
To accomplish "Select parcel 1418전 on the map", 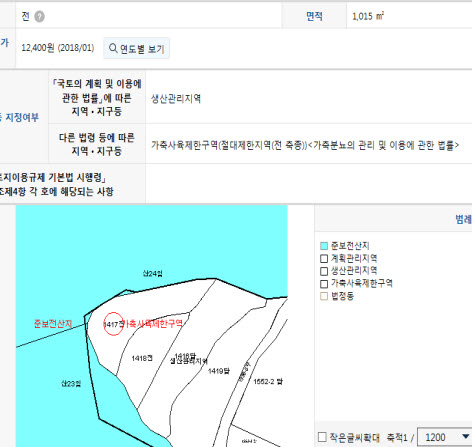I will coord(142,358).
